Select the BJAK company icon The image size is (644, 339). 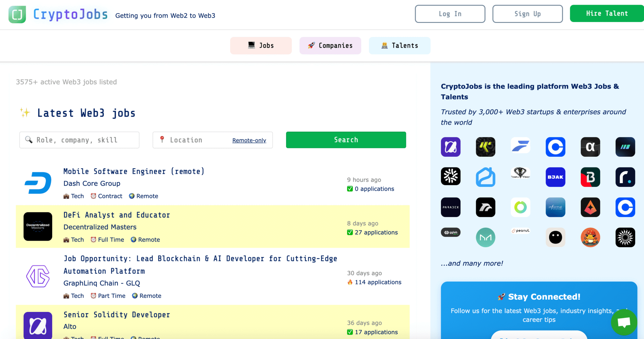[555, 177]
